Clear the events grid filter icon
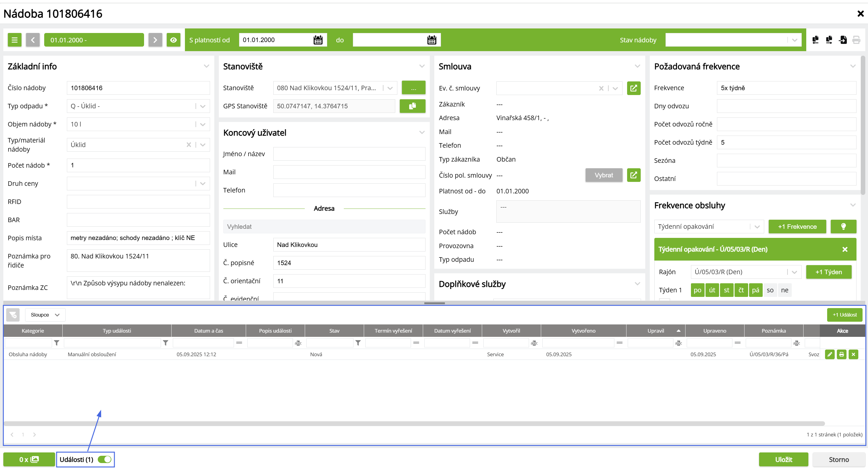This screenshot has height=470, width=868. click(13, 315)
